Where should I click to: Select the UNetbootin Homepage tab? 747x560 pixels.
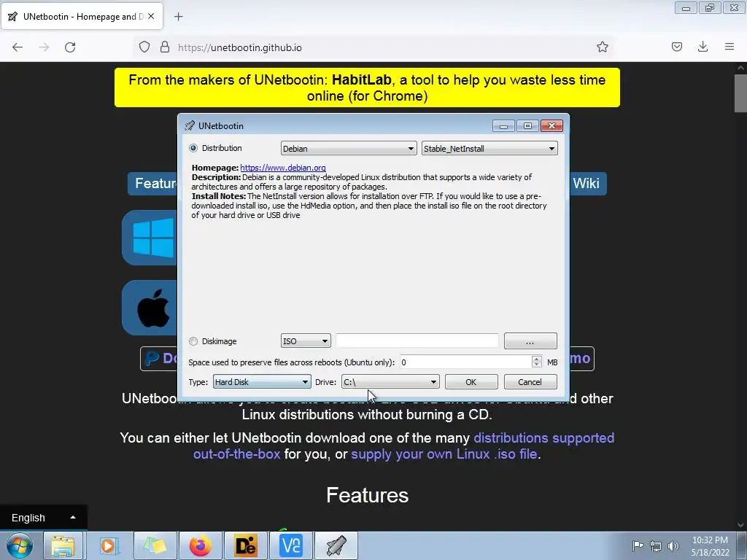point(82,17)
